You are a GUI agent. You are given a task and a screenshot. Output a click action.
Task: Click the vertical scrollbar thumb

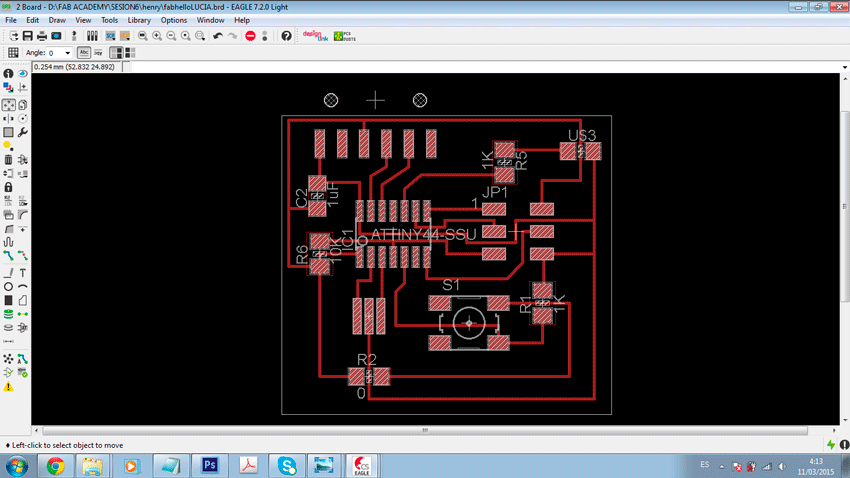845,206
